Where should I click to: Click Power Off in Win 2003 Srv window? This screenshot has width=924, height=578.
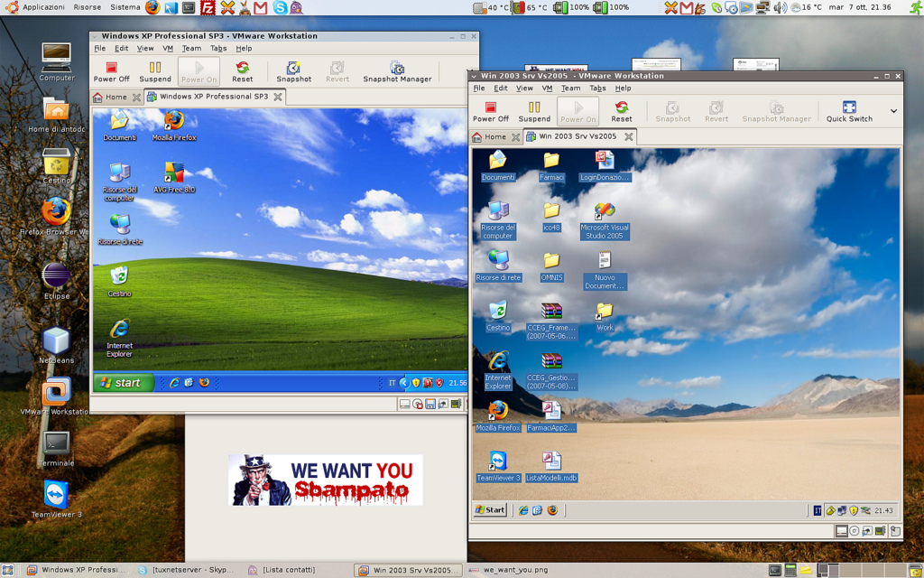[x=490, y=111]
